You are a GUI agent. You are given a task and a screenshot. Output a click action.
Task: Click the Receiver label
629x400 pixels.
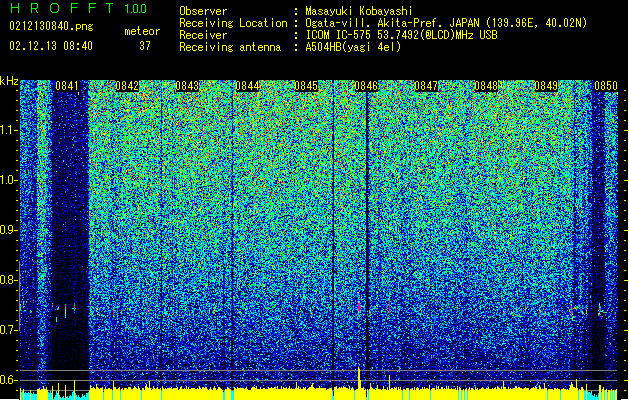203,35
